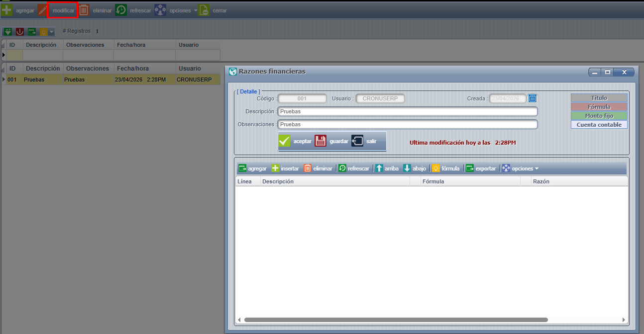
Task: Click the Razón column header
Action: click(579, 181)
